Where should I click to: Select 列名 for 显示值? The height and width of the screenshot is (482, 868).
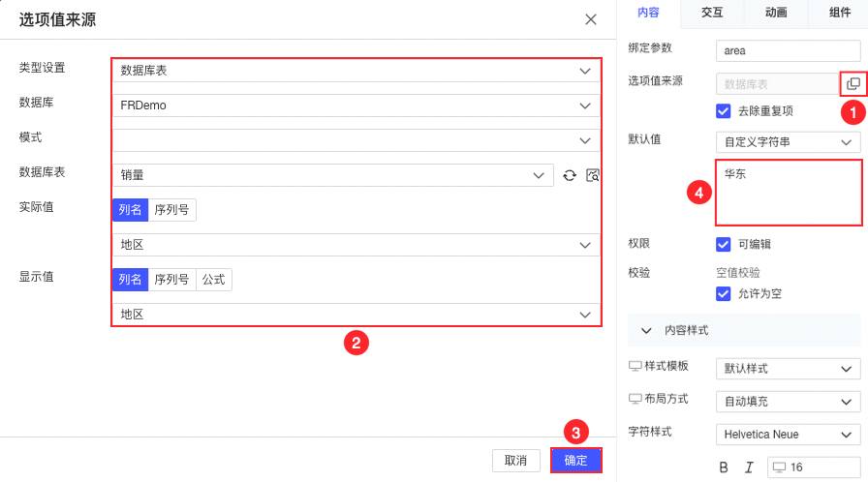pos(130,280)
